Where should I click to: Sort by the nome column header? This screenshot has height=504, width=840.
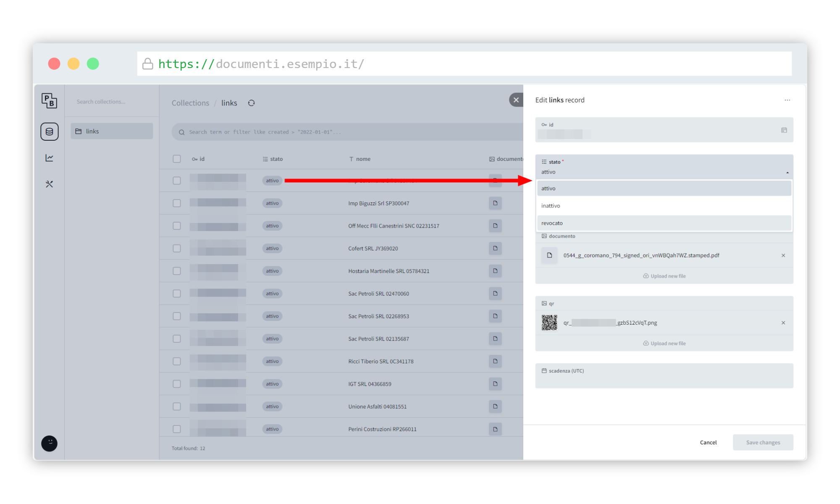click(x=360, y=159)
